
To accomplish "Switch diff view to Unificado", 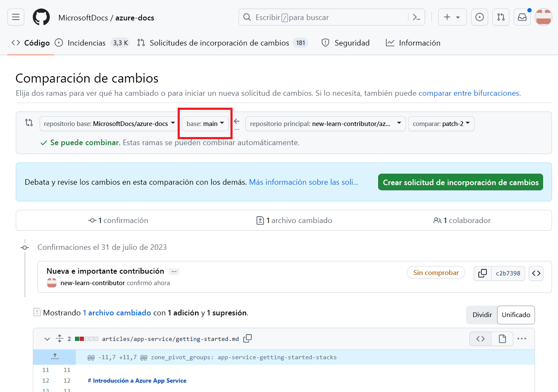I will (516, 315).
